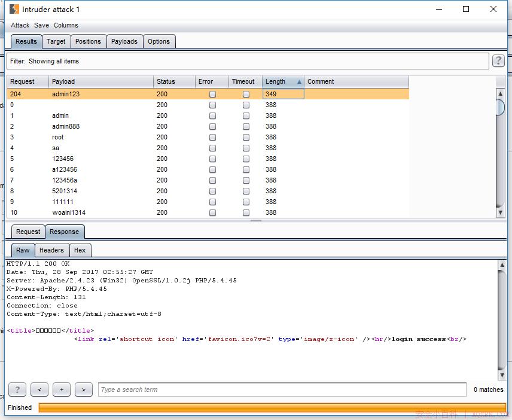Close the Intruder attack window

493,9
